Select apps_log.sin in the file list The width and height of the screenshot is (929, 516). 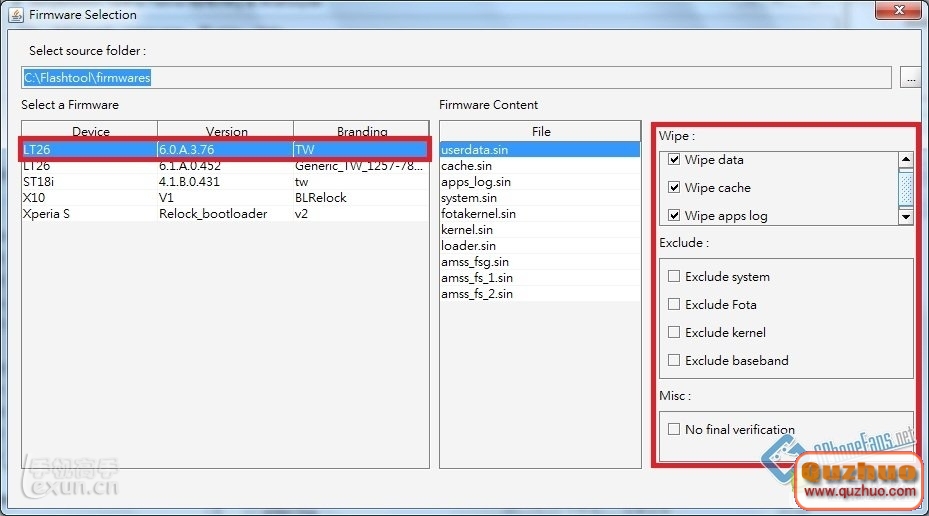(540, 181)
